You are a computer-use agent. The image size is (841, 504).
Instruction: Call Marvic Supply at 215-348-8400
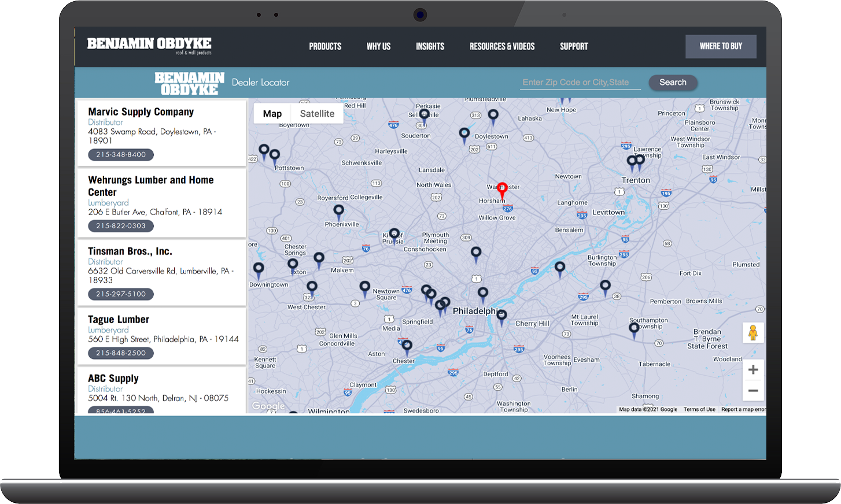pyautogui.click(x=121, y=155)
